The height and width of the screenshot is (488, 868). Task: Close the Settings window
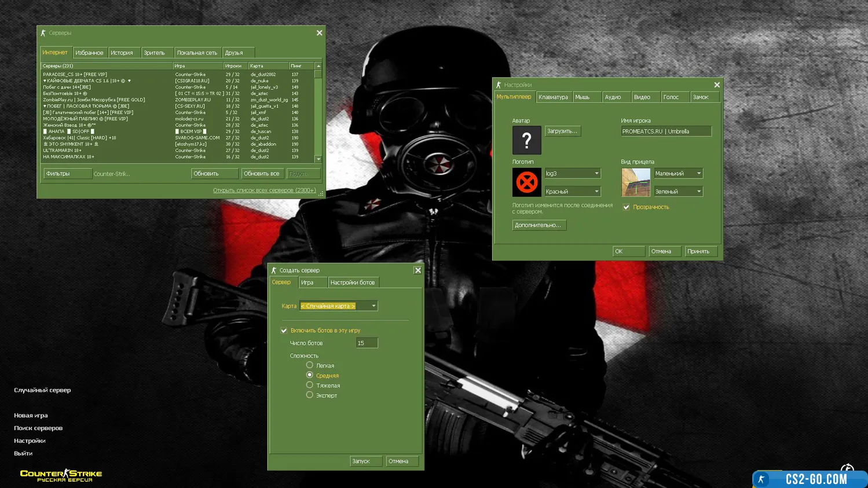717,85
